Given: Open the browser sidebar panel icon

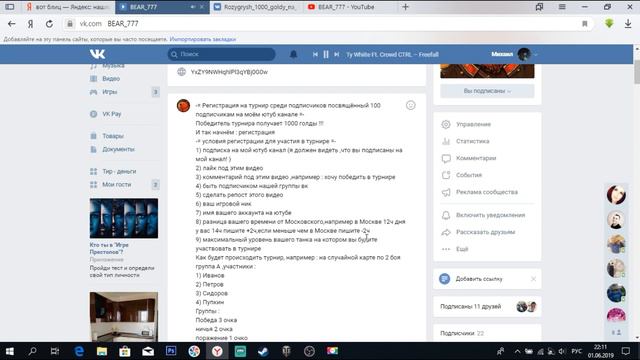Looking at the screenshot, I should [9, 7].
